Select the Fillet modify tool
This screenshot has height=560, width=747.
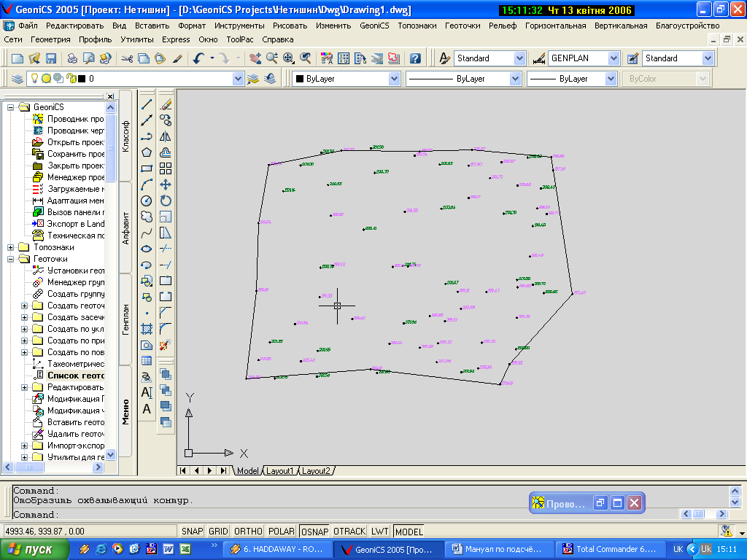tap(166, 329)
